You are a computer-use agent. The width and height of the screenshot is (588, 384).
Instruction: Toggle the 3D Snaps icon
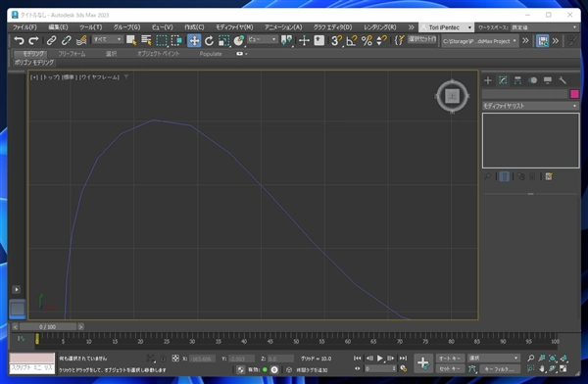(x=336, y=40)
